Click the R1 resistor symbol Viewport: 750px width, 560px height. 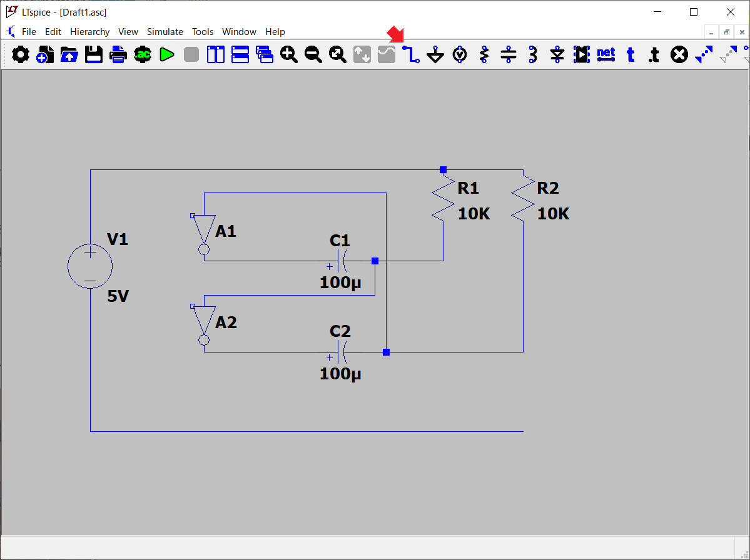pyautogui.click(x=443, y=198)
